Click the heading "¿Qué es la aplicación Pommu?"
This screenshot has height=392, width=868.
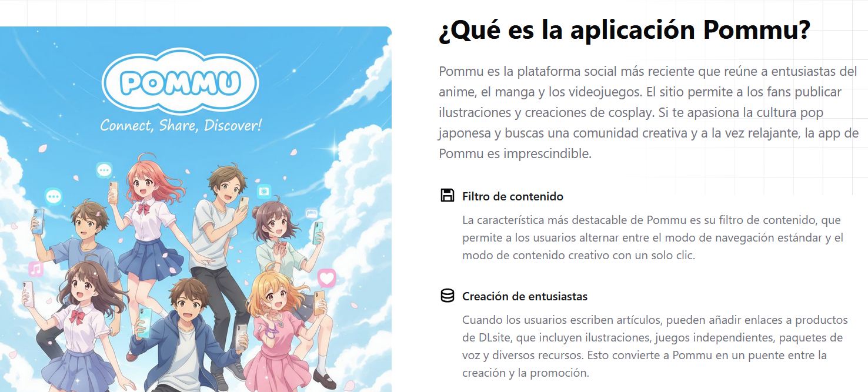point(624,30)
